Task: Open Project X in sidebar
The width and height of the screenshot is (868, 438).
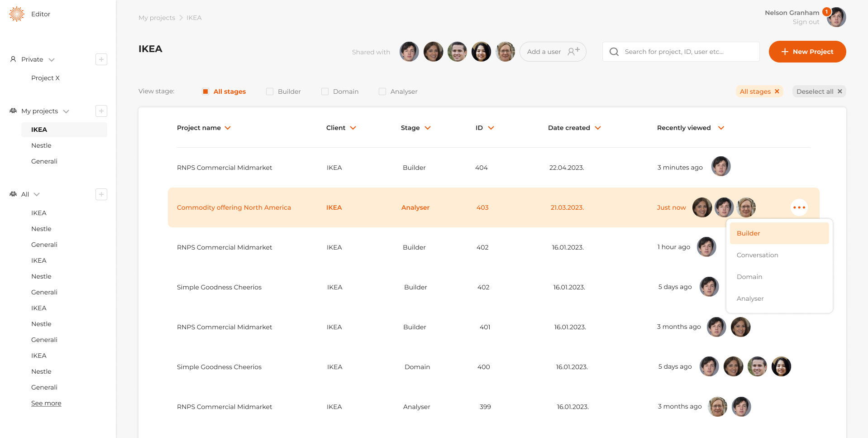Action: pyautogui.click(x=45, y=78)
